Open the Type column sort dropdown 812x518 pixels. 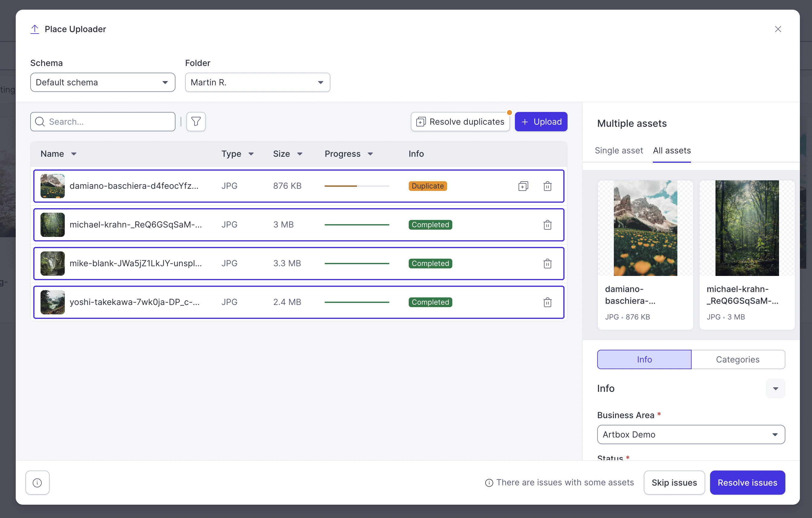coord(251,154)
